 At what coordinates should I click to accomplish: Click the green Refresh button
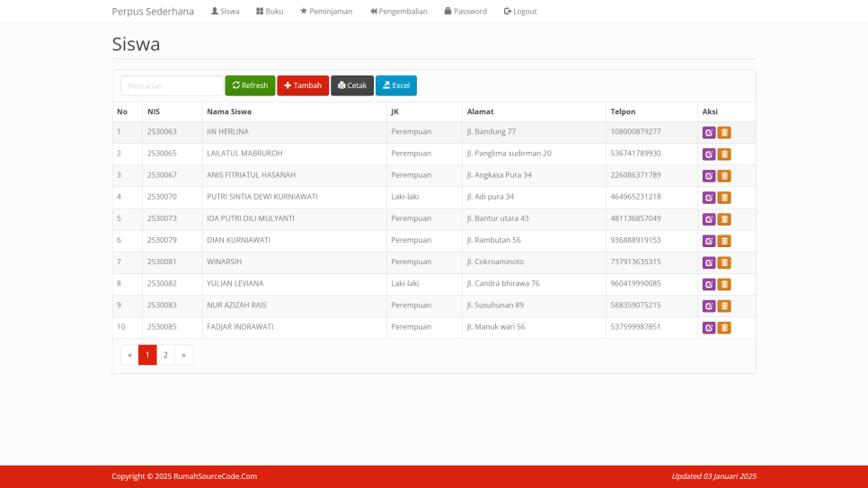click(x=250, y=85)
